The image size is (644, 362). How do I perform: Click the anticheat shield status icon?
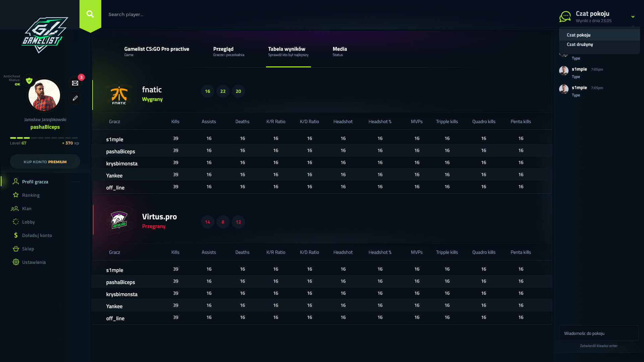[29, 81]
